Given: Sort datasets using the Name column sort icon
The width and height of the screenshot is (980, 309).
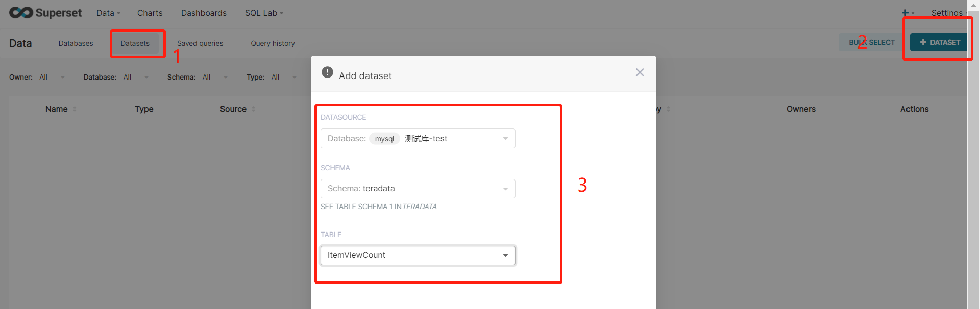Looking at the screenshot, I should 75,109.
